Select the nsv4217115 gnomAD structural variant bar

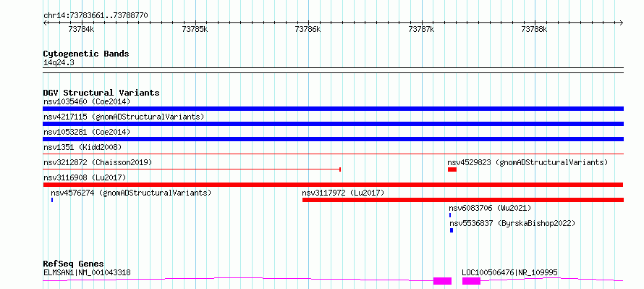click(333, 124)
